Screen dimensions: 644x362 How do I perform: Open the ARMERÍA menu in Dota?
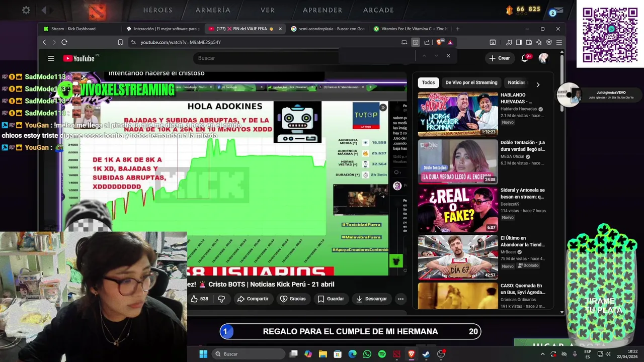pyautogui.click(x=213, y=10)
